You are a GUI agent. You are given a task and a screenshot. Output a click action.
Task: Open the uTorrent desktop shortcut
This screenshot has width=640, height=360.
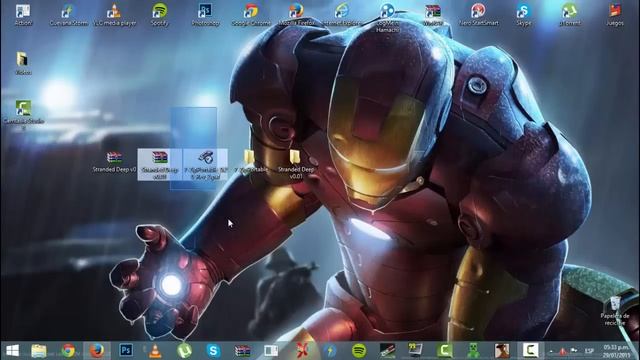click(569, 15)
